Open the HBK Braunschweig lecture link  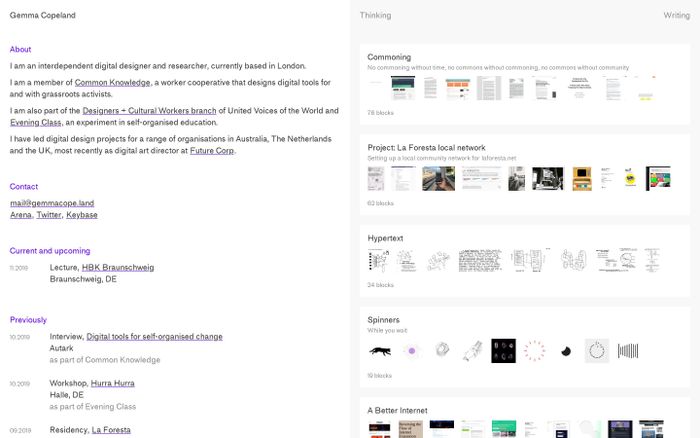118,268
